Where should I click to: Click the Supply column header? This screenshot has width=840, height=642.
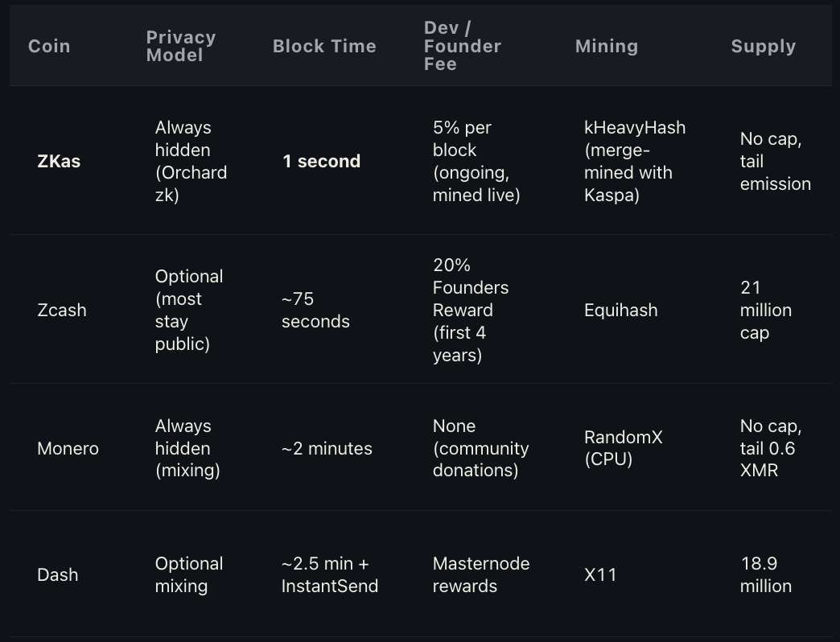[764, 46]
